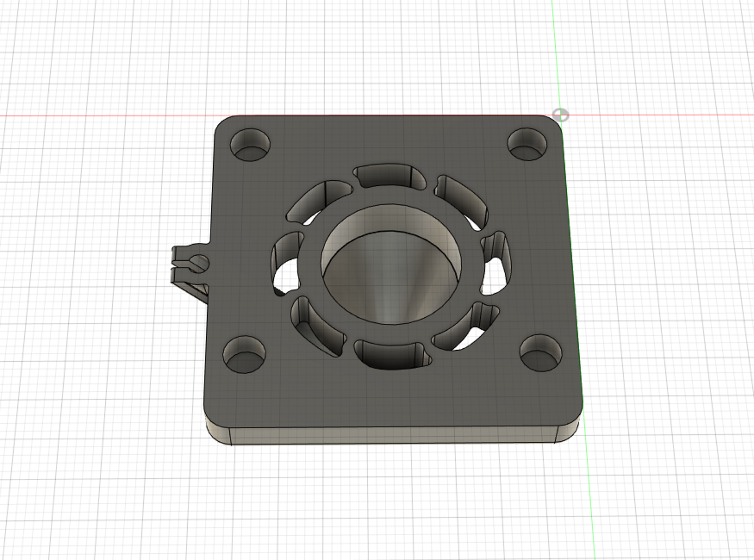Click the bottom-right corner mounting hole
Image resolution: width=754 pixels, height=560 pixels.
541,352
